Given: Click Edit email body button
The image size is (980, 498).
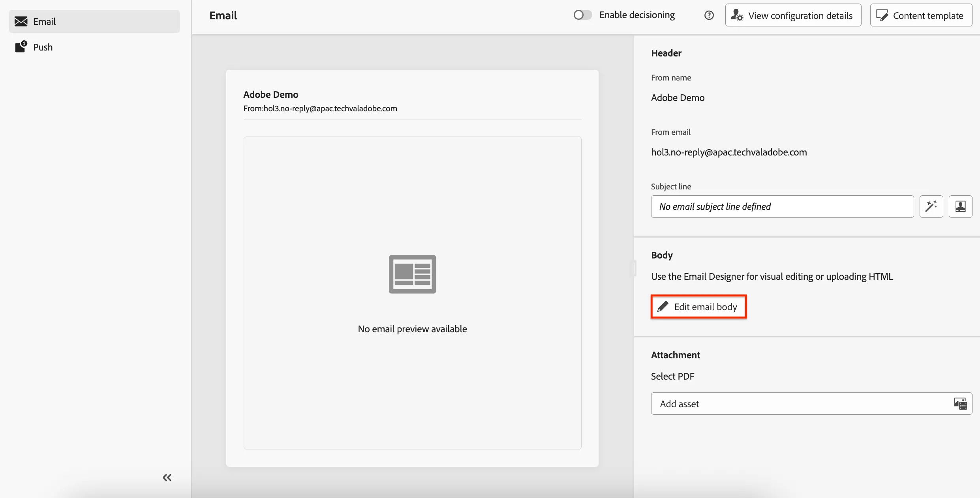Looking at the screenshot, I should click(x=698, y=307).
